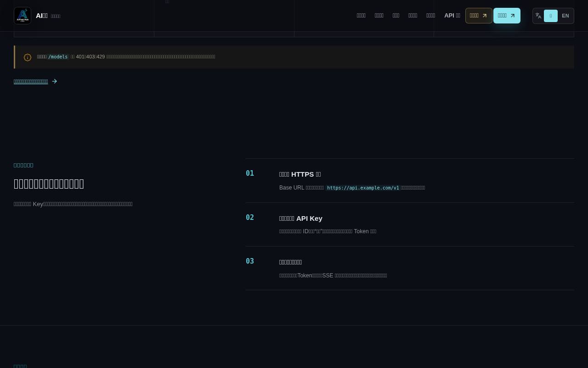Click the https://api.example.com/v1 code snippet

click(363, 188)
